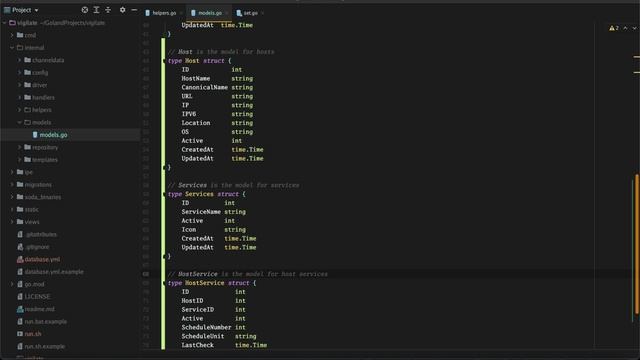640x360 pixels.
Task: Select run.sh.example file
Action: (44, 347)
